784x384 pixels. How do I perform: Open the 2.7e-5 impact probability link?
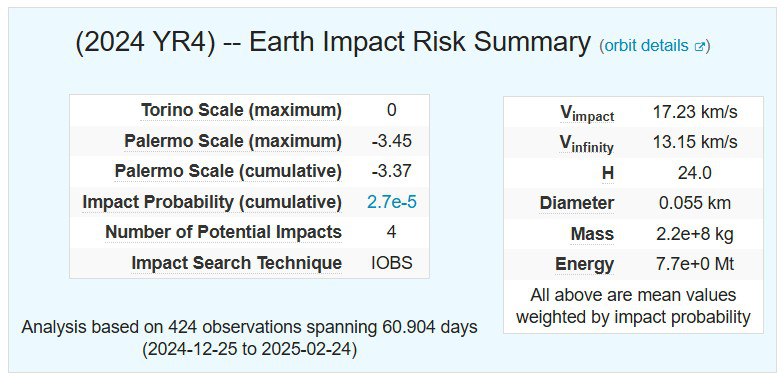click(392, 202)
